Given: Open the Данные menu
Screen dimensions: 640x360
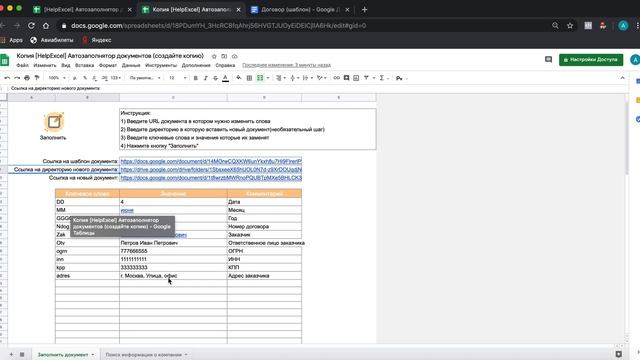Looking at the screenshot, I should point(131,65).
